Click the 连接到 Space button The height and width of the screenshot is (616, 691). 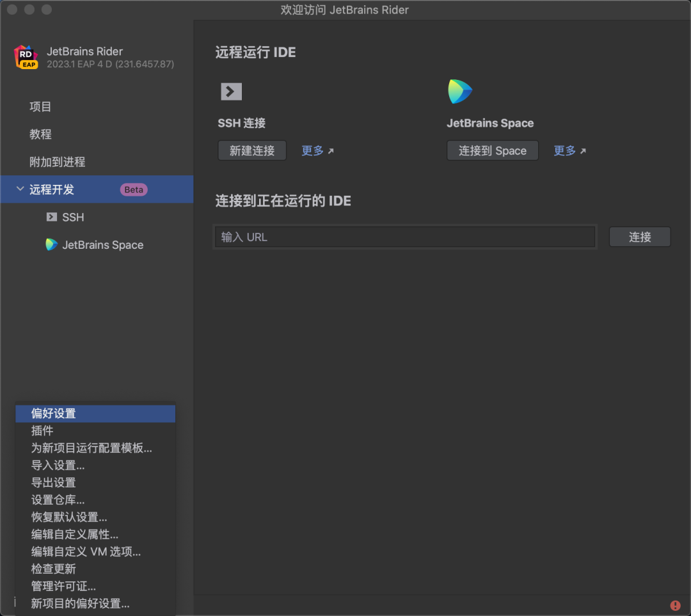(x=492, y=151)
